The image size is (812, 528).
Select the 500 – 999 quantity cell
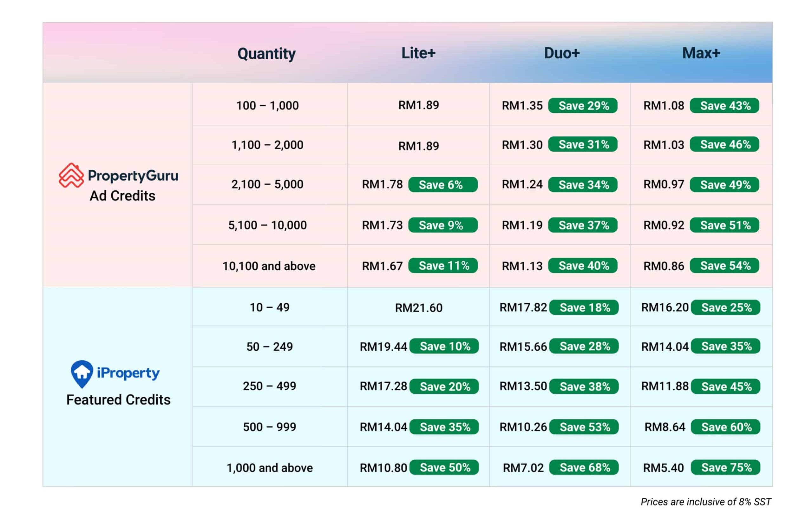pyautogui.click(x=270, y=427)
